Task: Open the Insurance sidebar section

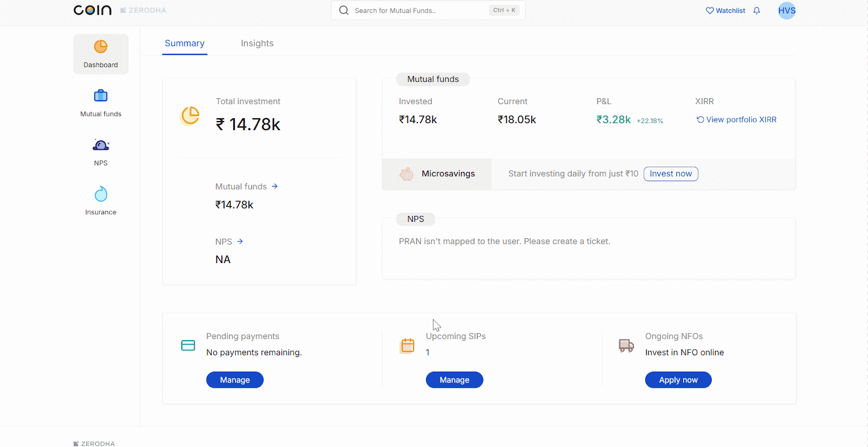Action: (x=100, y=194)
